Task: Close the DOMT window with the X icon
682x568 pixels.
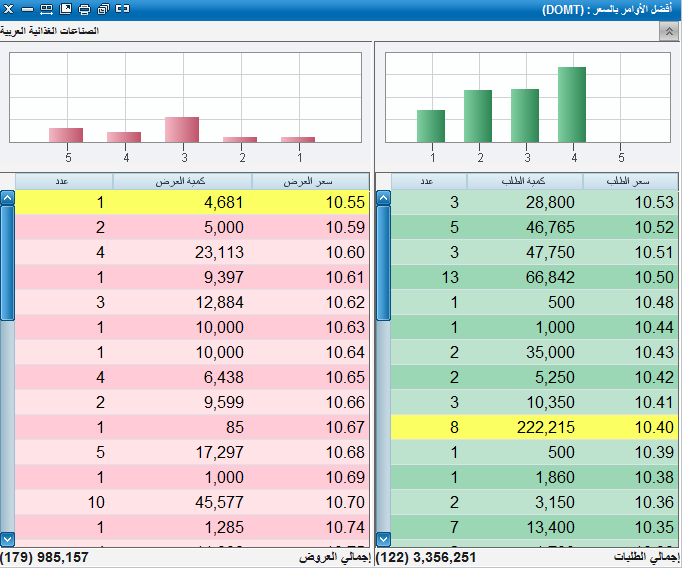Action: point(9,9)
